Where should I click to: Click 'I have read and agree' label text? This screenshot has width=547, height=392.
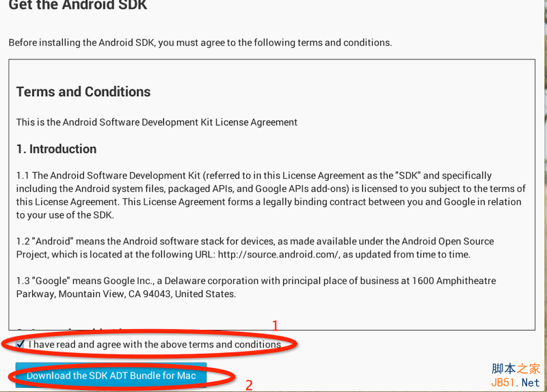(x=155, y=344)
